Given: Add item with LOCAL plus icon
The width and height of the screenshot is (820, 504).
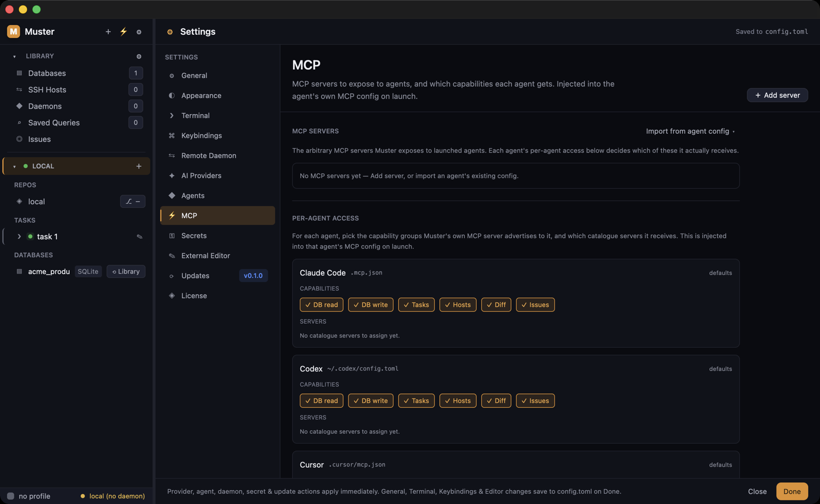Looking at the screenshot, I should click(139, 166).
